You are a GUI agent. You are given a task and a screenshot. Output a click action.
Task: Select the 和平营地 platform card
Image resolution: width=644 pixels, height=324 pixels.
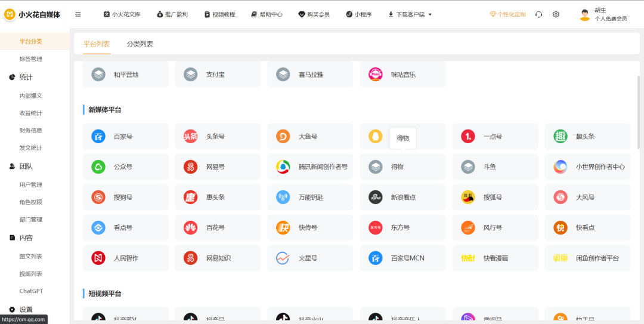pyautogui.click(x=126, y=75)
